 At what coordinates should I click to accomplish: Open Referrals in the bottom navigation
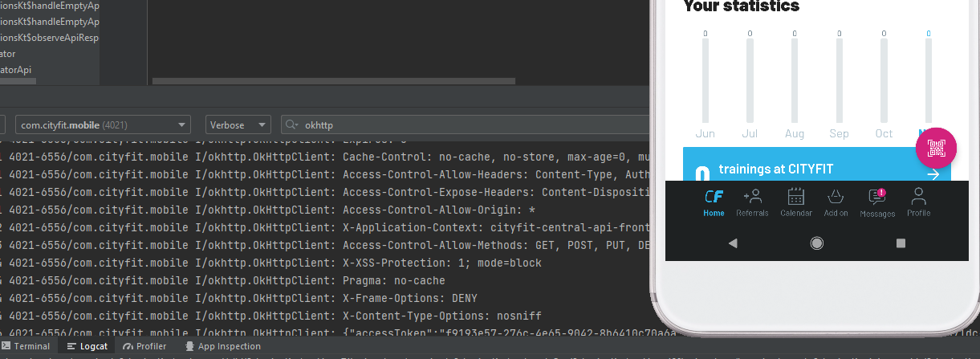pyautogui.click(x=752, y=202)
